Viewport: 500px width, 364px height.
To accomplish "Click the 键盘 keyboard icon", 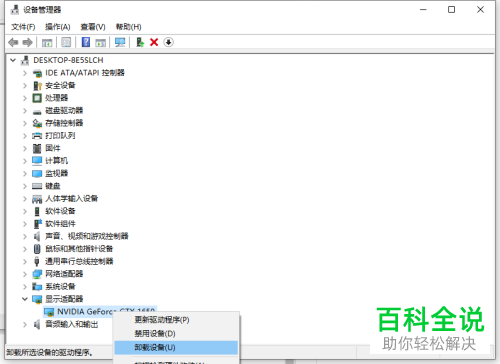I will (37, 186).
